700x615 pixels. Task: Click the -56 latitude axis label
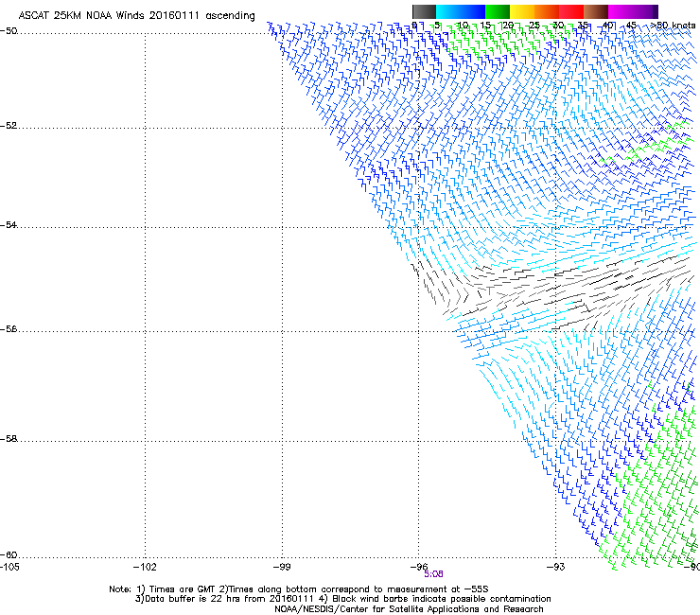pos(9,329)
